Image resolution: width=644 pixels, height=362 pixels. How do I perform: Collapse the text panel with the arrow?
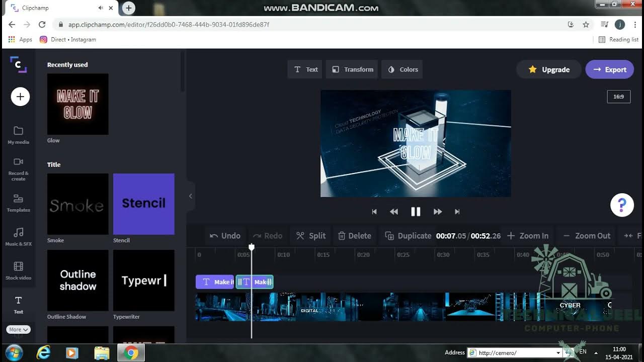190,196
